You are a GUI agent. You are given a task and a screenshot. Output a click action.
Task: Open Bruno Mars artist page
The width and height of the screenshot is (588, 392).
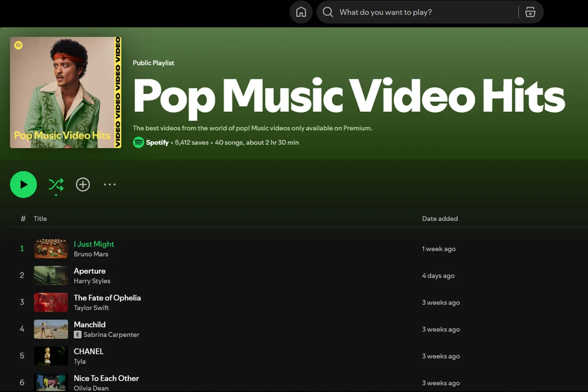[91, 254]
